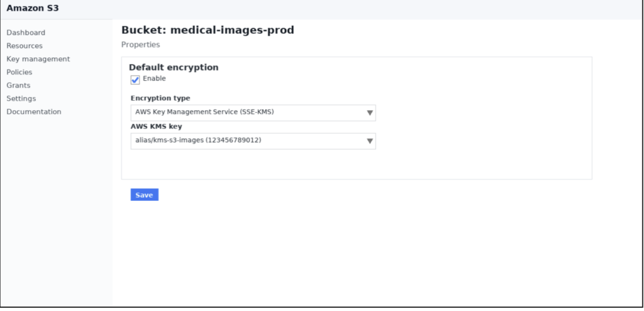
Task: Select Policies in the left navigation
Action: tap(19, 72)
